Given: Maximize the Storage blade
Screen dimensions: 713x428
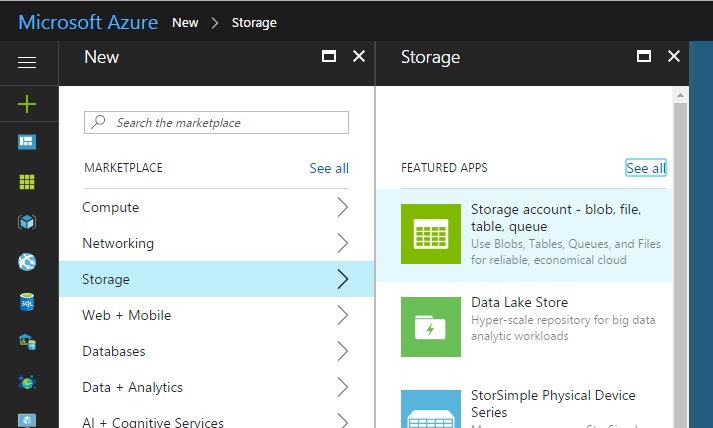Looking at the screenshot, I should click(x=644, y=56).
